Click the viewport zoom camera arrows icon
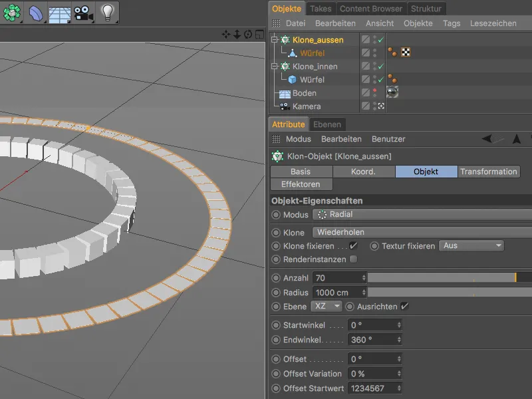The height and width of the screenshot is (399, 532). coord(237,35)
